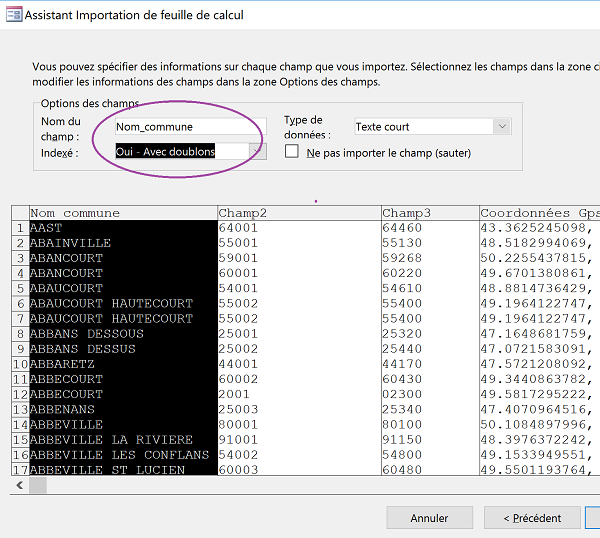Open the 'Type de données' dropdown arrow
The image size is (600, 538).
click(502, 126)
